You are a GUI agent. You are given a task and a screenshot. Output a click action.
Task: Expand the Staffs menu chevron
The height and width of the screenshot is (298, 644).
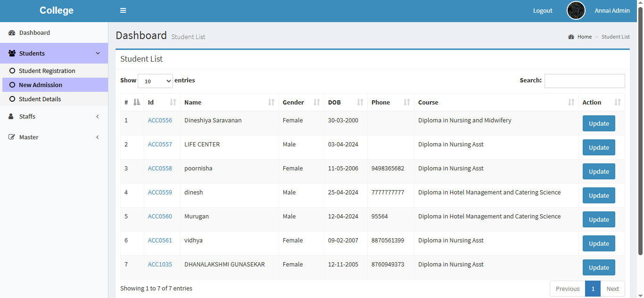[x=98, y=117]
